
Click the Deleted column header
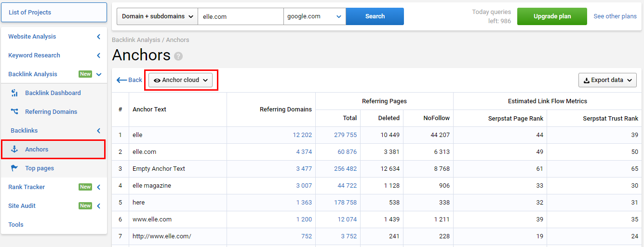(389, 118)
